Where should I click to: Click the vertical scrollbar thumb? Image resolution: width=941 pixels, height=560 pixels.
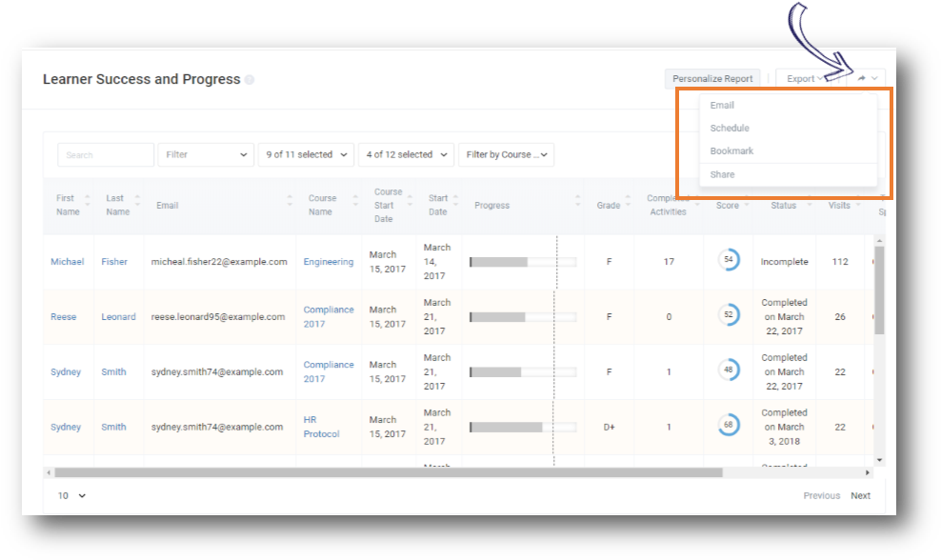(879, 290)
